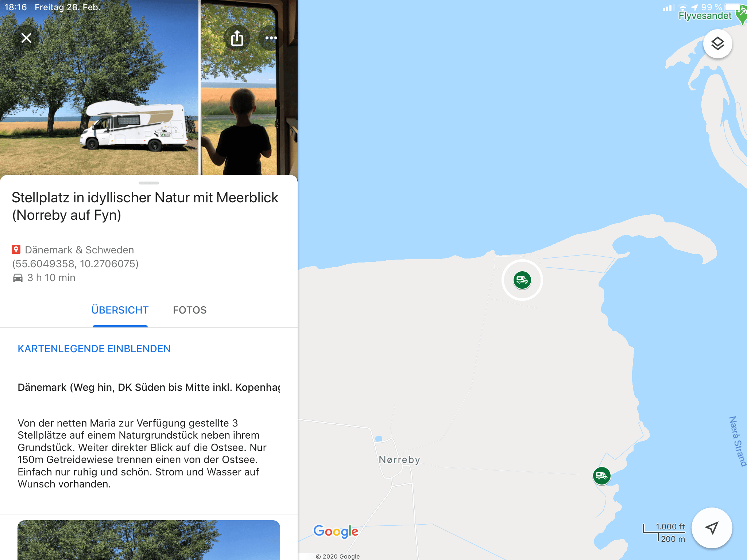Screen dimensions: 747x560
Task: Tap the panel drag handle
Action: [149, 183]
